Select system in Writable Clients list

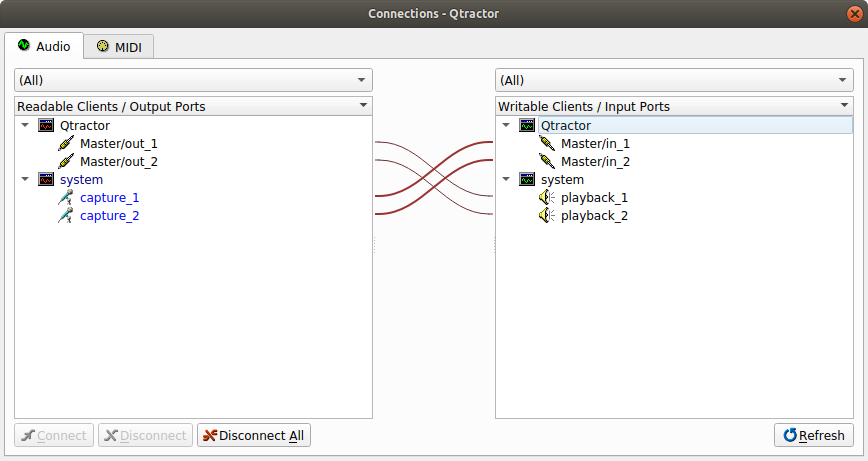point(562,180)
